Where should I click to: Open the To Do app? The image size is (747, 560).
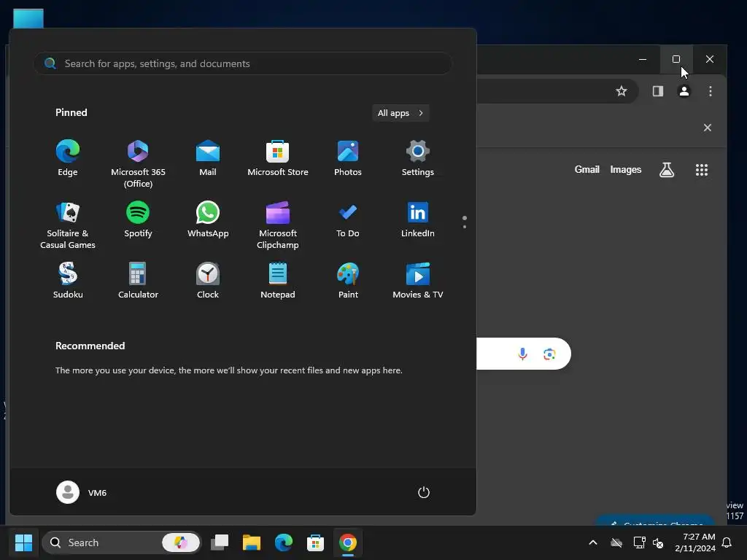348,219
